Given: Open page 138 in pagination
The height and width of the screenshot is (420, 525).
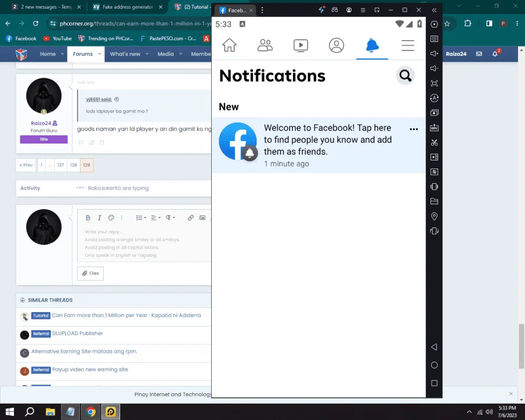Looking at the screenshot, I should click(x=73, y=165).
